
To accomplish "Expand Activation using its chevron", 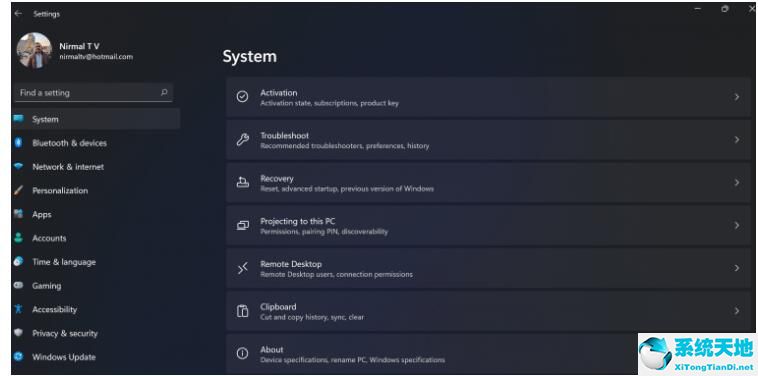I will pyautogui.click(x=737, y=97).
